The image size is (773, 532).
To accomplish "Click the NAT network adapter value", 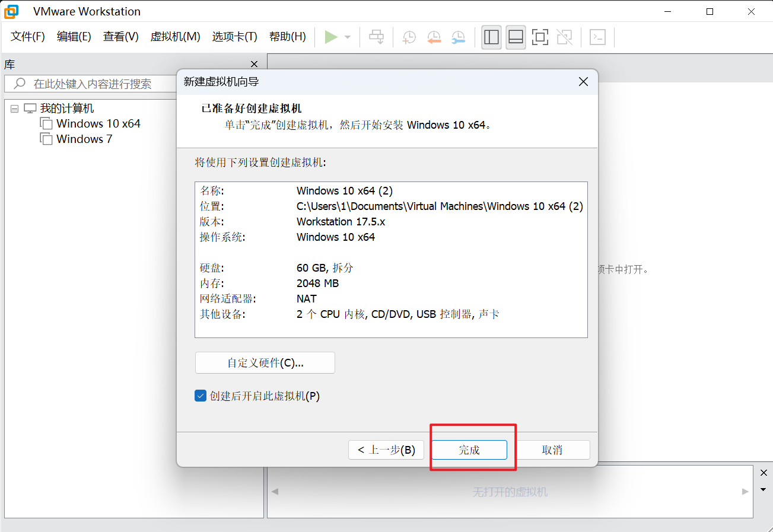I will (x=307, y=298).
